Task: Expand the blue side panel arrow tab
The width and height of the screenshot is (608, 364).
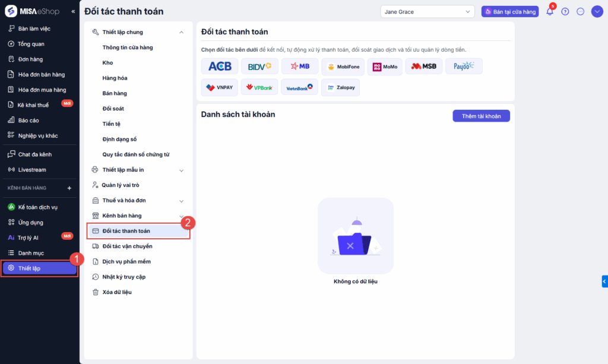Action: [604, 281]
